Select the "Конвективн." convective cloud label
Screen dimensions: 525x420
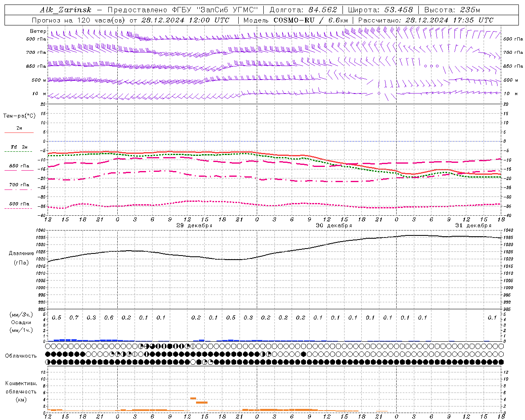pyautogui.click(x=21, y=383)
